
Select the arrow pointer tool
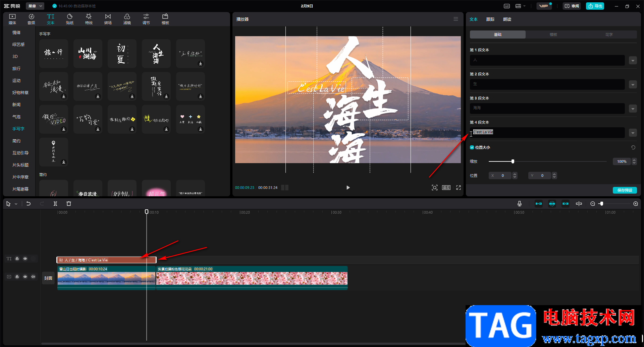[8, 204]
